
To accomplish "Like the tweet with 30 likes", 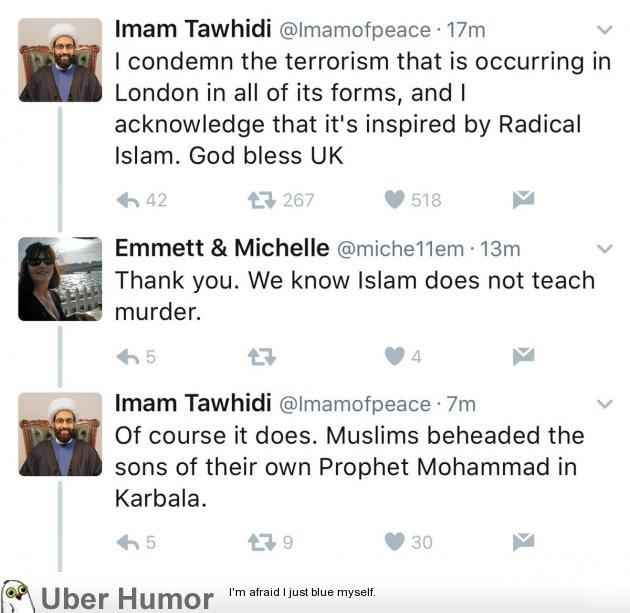I will (394, 542).
